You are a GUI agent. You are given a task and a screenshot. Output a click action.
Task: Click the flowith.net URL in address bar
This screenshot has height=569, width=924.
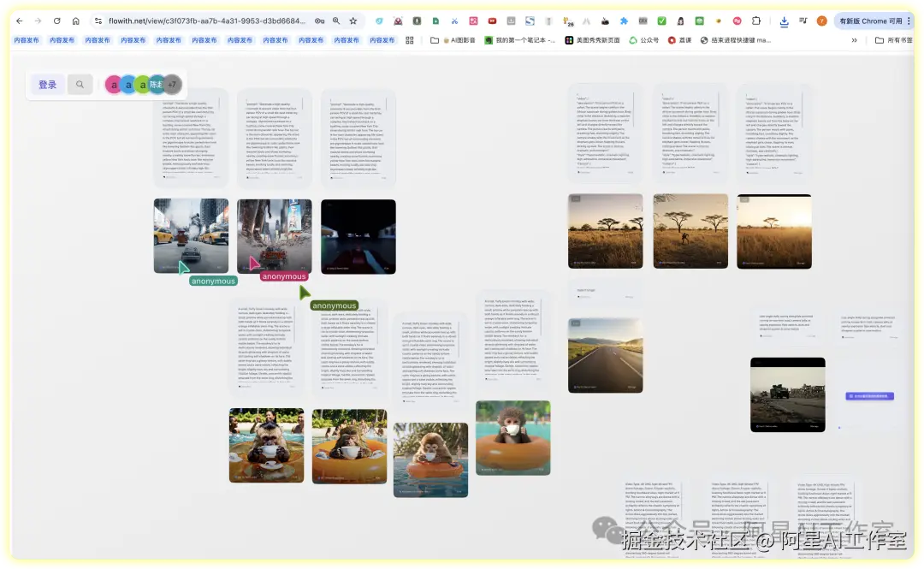pos(207,21)
